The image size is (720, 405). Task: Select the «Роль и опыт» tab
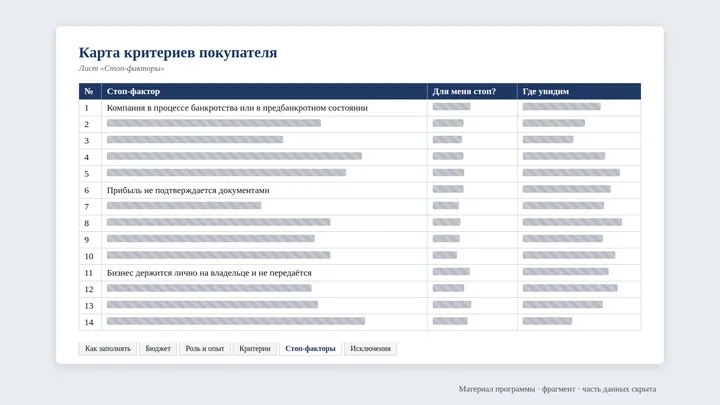205,349
